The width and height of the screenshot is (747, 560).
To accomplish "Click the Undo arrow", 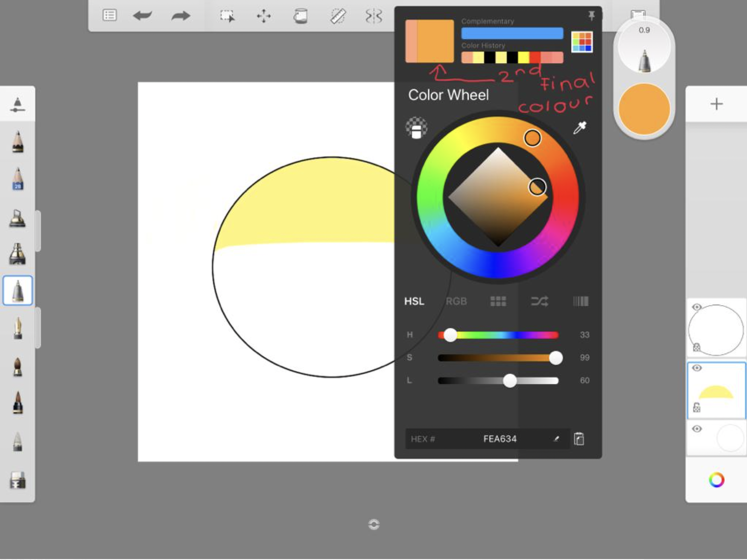I will tap(142, 16).
